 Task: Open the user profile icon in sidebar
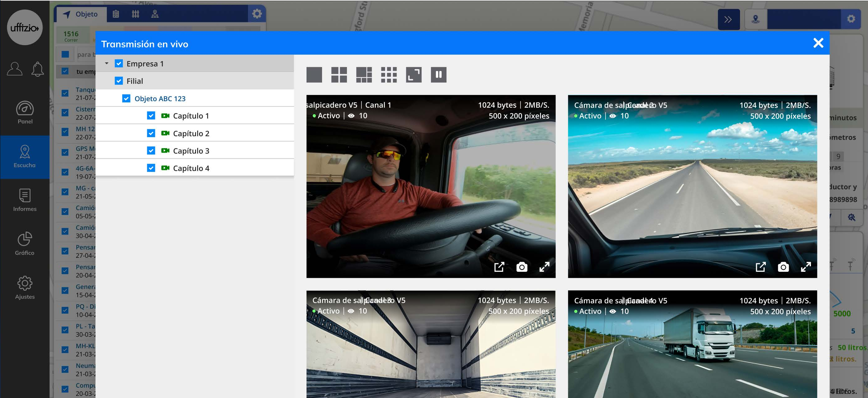point(15,69)
